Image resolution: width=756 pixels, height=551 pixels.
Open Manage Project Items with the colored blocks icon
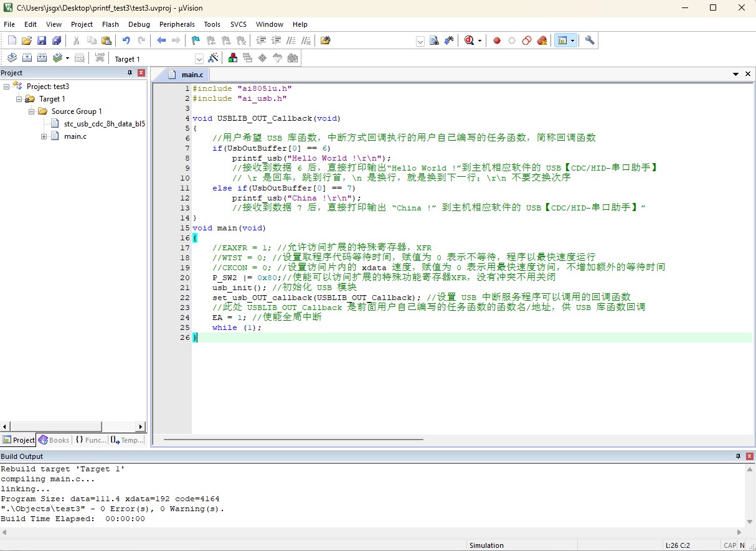point(232,58)
